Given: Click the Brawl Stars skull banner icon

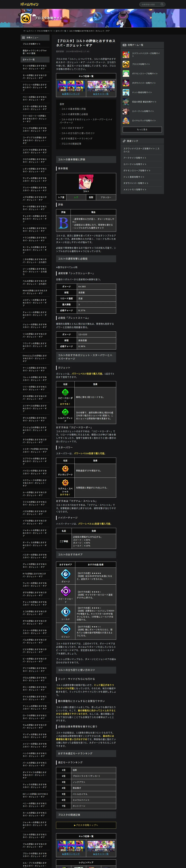Looking at the screenshot, I should click(26, 18).
